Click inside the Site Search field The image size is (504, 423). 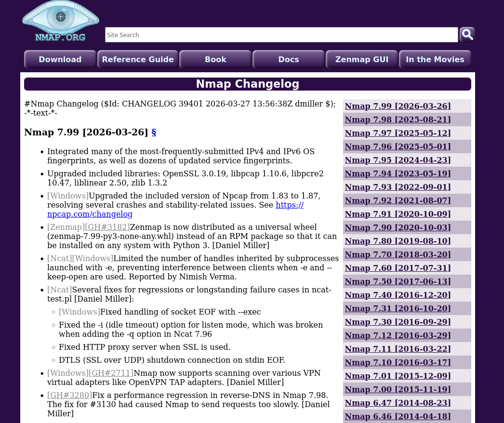tap(281, 35)
